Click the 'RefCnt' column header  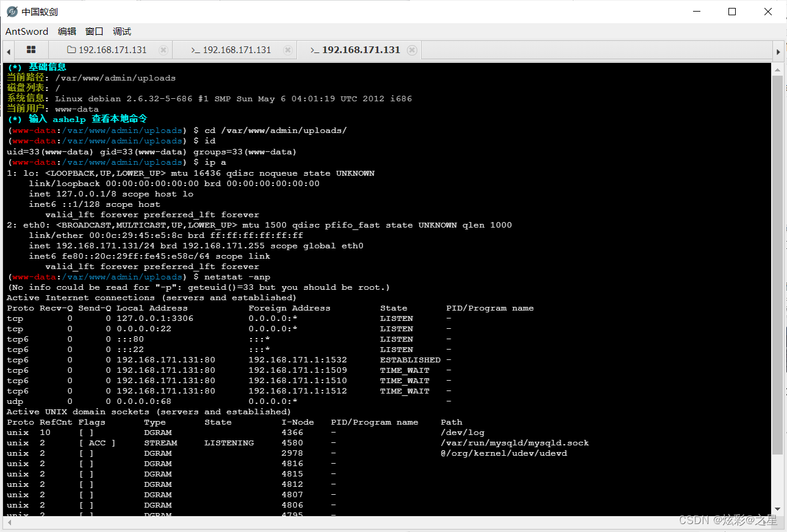56,422
